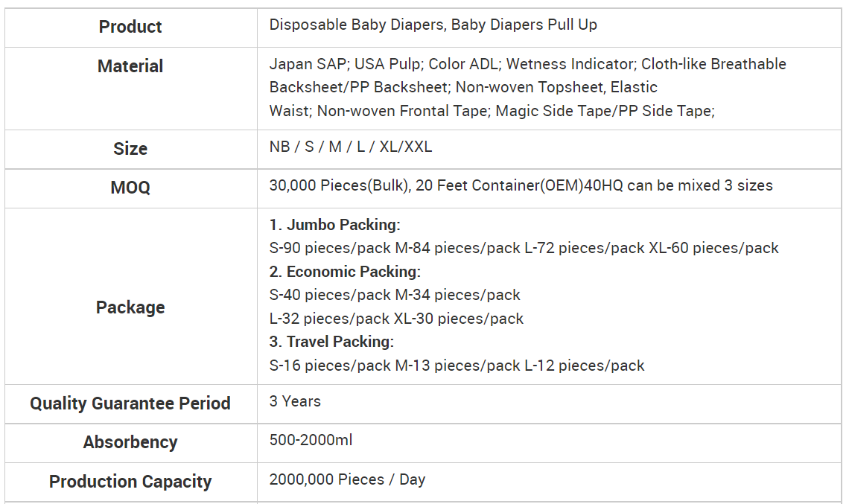Click the '2000,000 Pieces / Day' value

click(x=348, y=479)
